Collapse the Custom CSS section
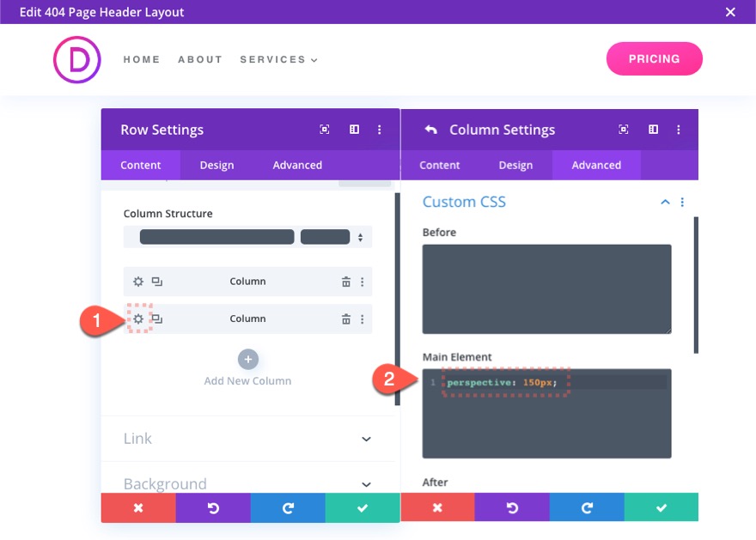756x540 pixels. click(x=665, y=202)
